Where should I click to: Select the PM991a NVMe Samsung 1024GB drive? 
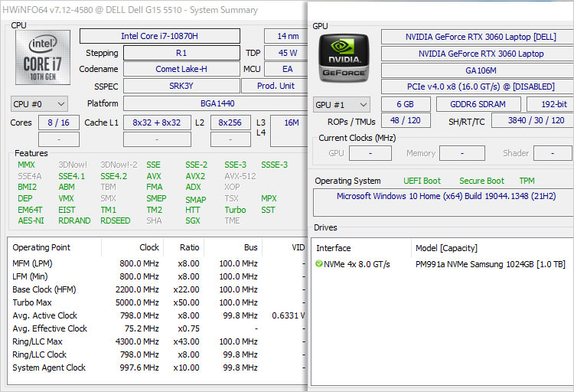click(442, 264)
